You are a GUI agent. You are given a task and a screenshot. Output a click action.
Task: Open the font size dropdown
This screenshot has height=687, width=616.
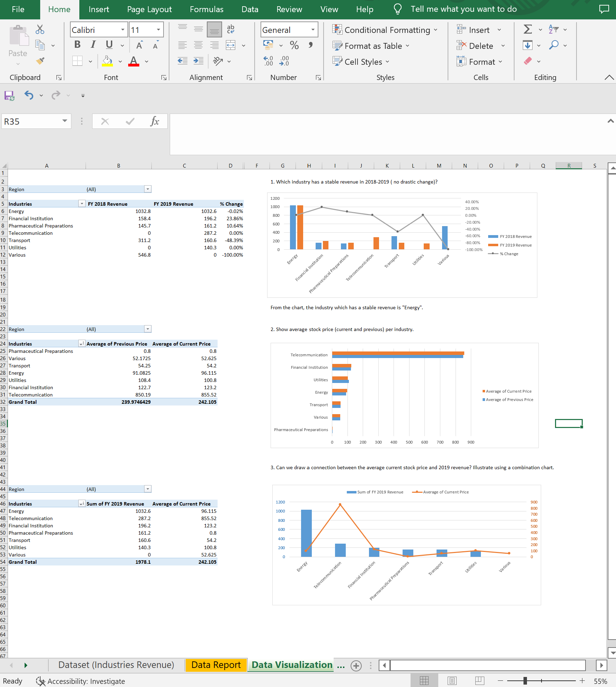pyautogui.click(x=158, y=30)
